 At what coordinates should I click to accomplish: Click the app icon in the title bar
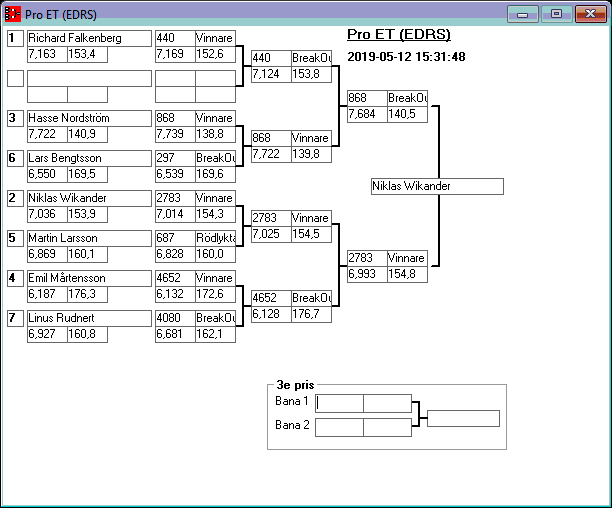click(x=13, y=14)
